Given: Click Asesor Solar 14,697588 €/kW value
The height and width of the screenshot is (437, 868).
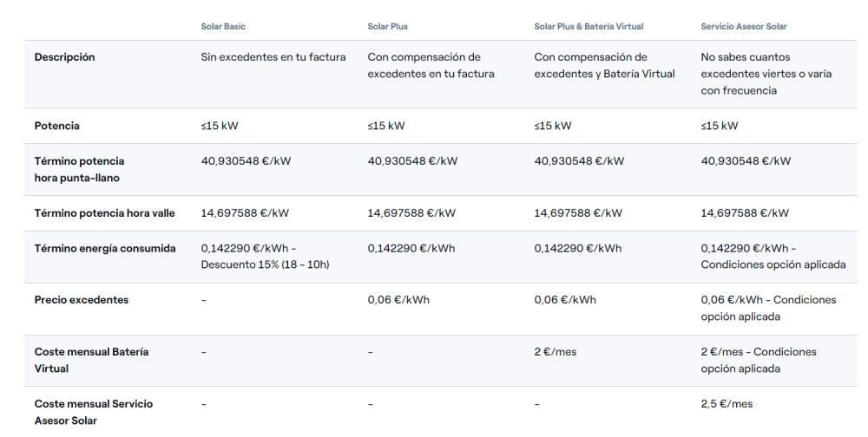Looking at the screenshot, I should pos(745,213).
